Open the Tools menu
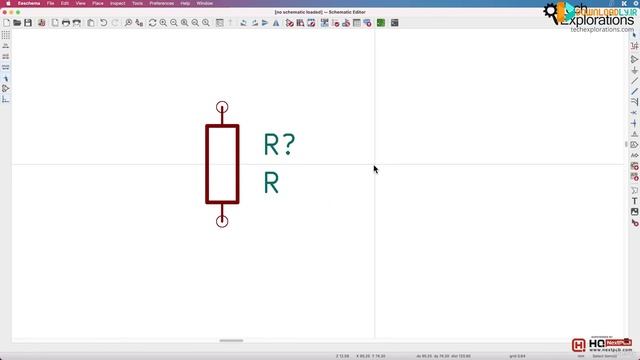This screenshot has height=360, width=640. pos(138,3)
